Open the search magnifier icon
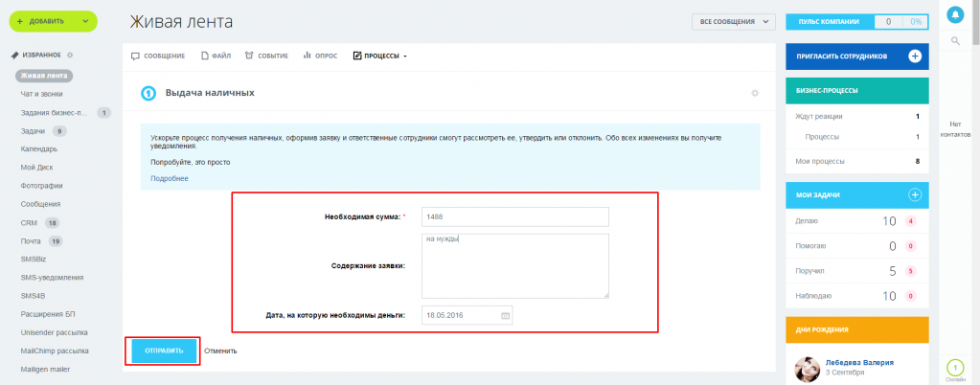 (x=955, y=40)
